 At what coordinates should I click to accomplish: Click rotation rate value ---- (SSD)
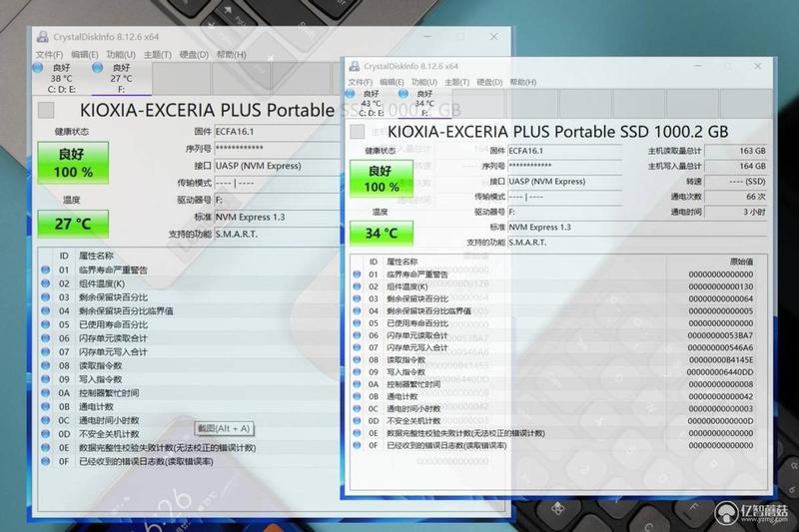[736, 182]
